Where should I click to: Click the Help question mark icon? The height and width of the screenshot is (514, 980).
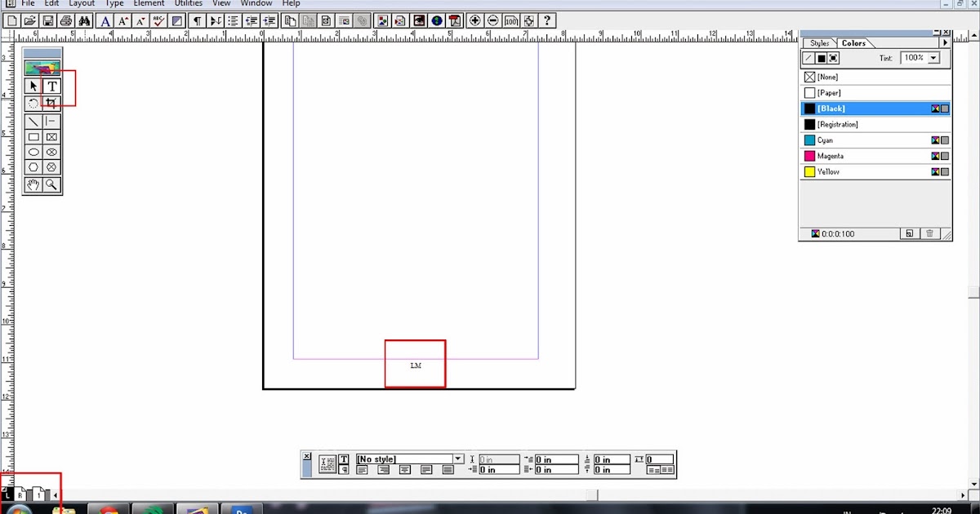(x=547, y=20)
